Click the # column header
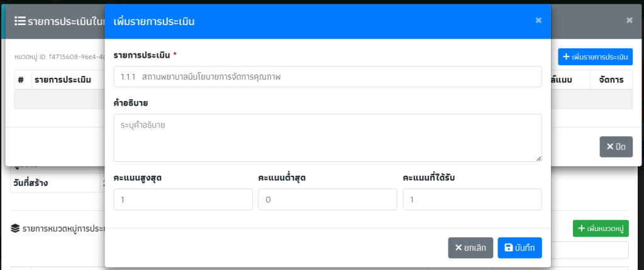Screen dimensions: 644x270 click(x=21, y=80)
